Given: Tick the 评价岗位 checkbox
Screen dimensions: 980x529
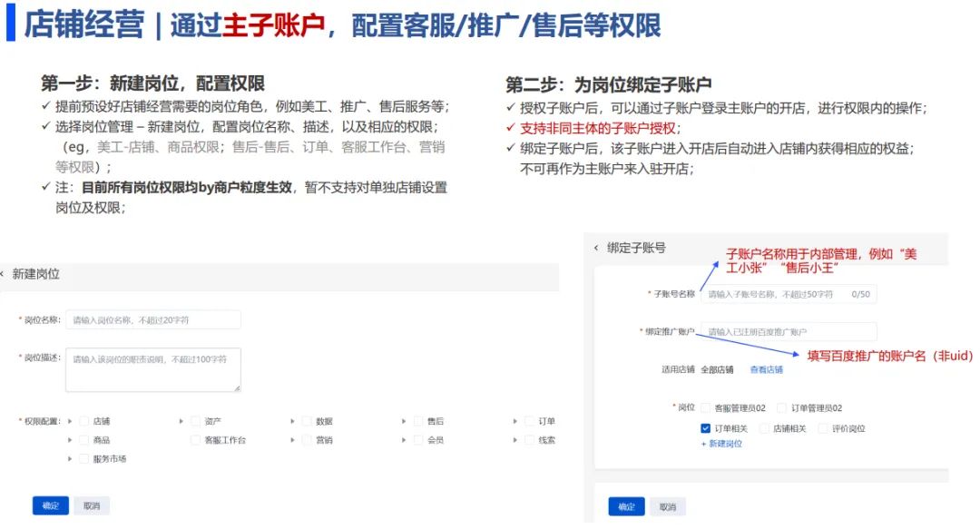Looking at the screenshot, I should point(823,428).
